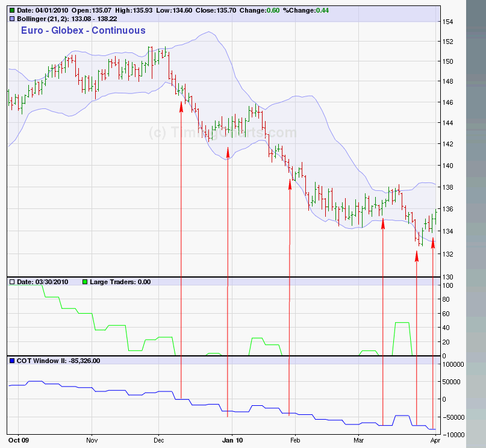Click the 80 value on Large Traders axis
The width and height of the screenshot is (486, 448).
click(x=446, y=299)
